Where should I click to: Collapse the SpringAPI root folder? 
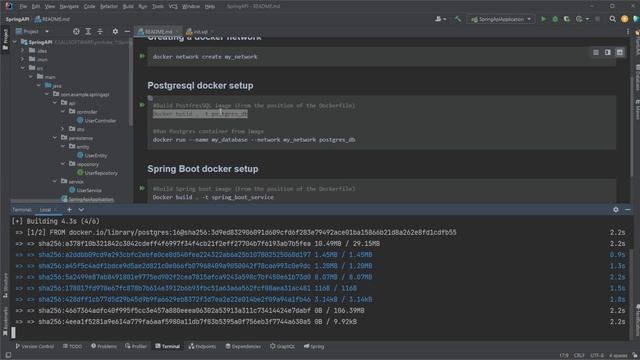pos(15,42)
